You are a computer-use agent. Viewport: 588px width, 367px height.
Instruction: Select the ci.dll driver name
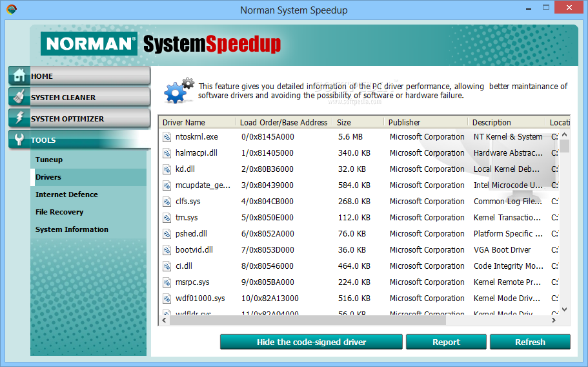pyautogui.click(x=184, y=266)
